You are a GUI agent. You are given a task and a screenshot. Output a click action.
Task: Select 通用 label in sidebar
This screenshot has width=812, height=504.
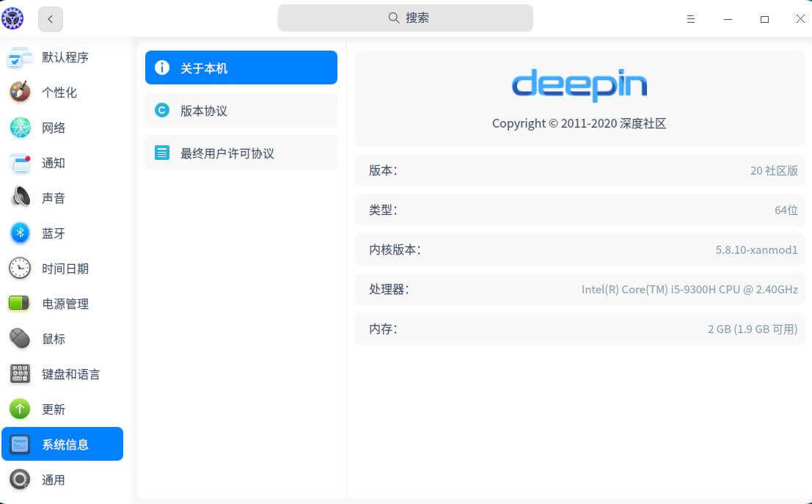[54, 481]
